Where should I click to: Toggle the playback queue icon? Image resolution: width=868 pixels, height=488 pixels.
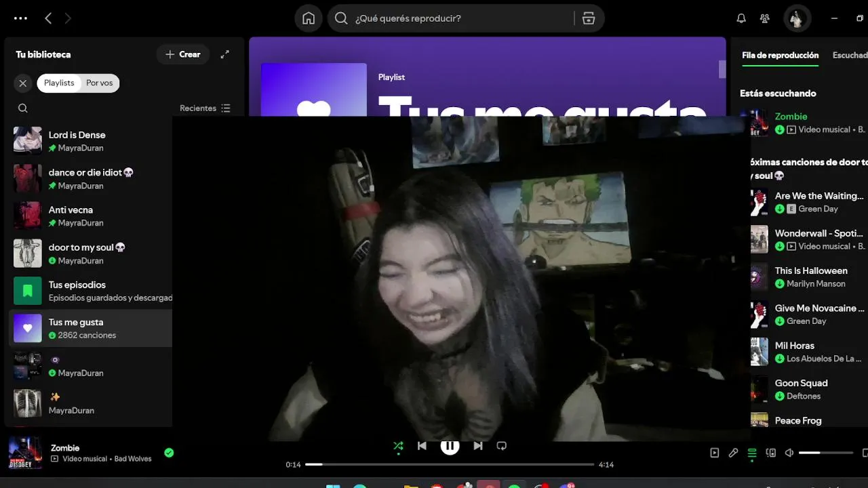(x=752, y=453)
